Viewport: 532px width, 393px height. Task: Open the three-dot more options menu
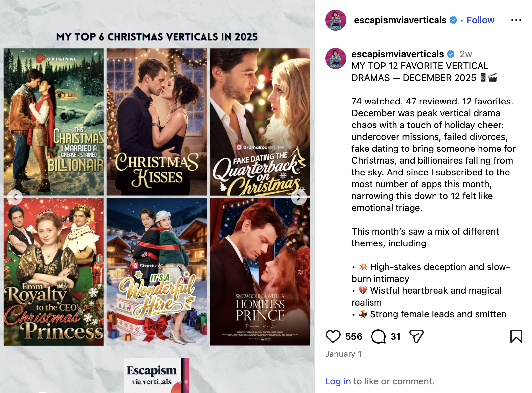tap(516, 20)
